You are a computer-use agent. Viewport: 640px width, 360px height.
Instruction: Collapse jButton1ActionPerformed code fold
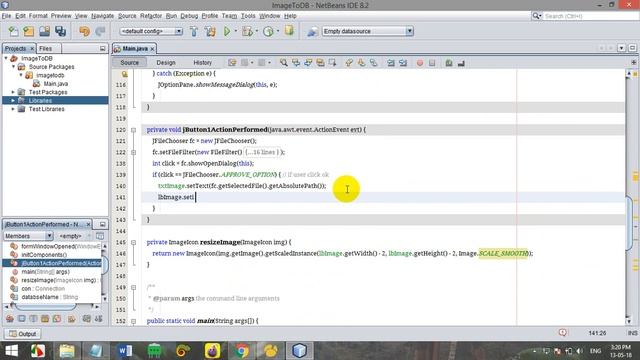[133, 130]
